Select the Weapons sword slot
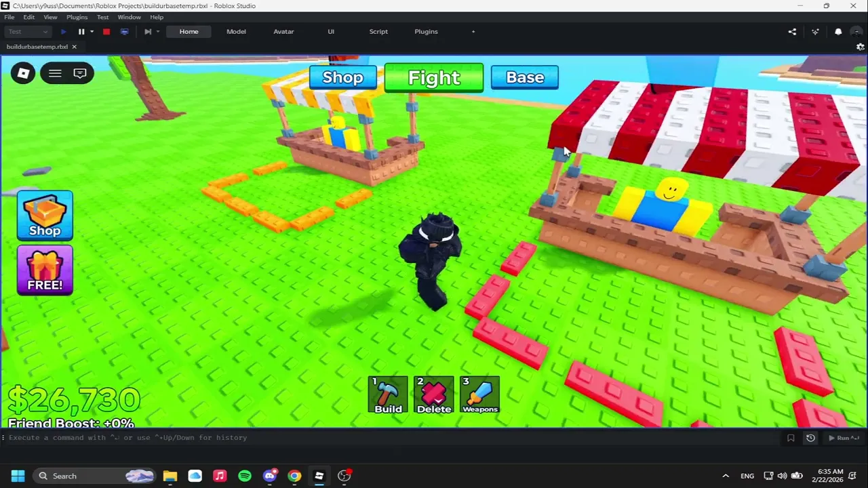The image size is (868, 488). pos(480,395)
